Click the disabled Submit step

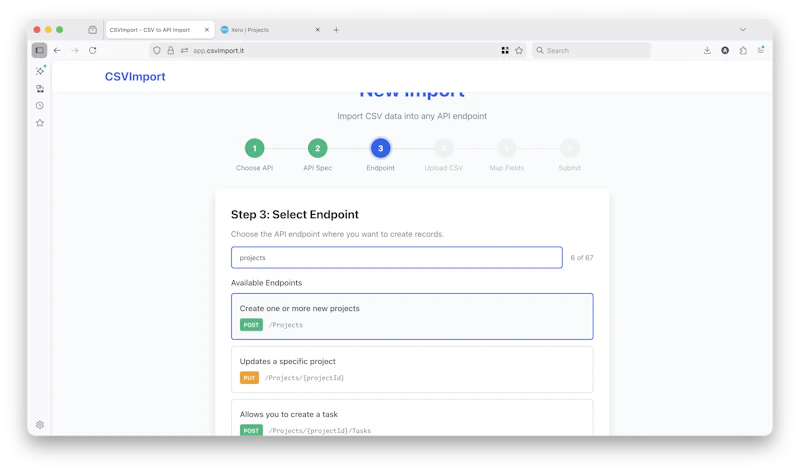click(569, 148)
